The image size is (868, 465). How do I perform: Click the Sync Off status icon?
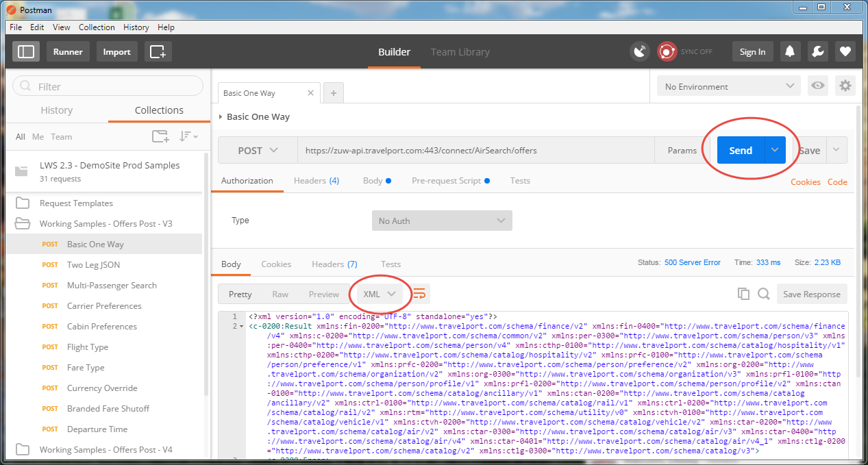[667, 52]
